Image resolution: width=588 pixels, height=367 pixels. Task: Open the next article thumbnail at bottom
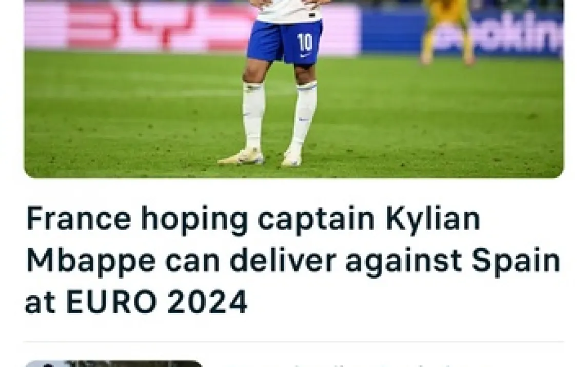(113, 363)
